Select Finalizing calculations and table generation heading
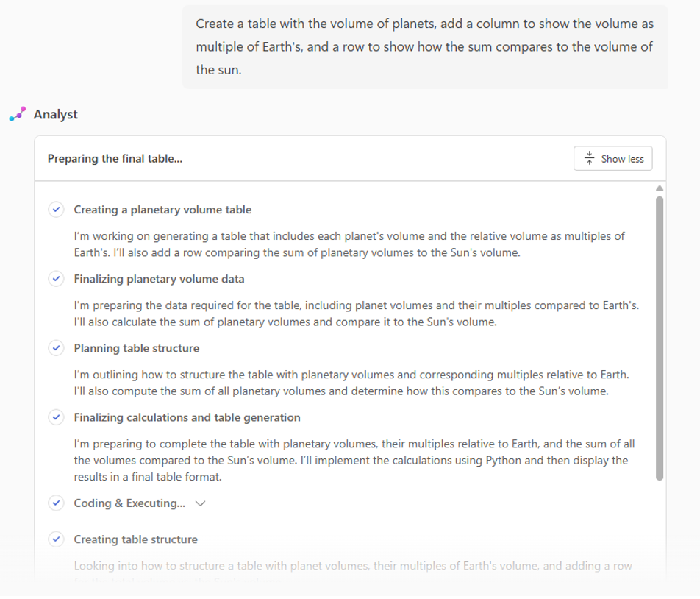 [x=187, y=417]
